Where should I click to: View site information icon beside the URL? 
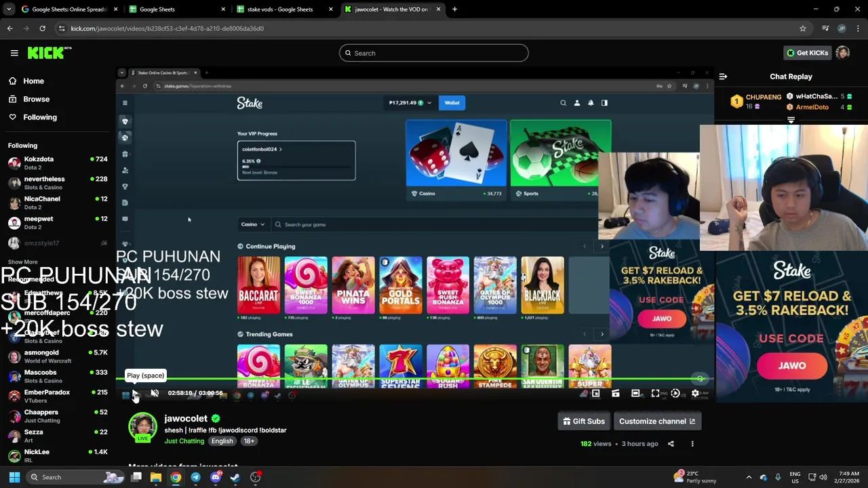point(62,28)
